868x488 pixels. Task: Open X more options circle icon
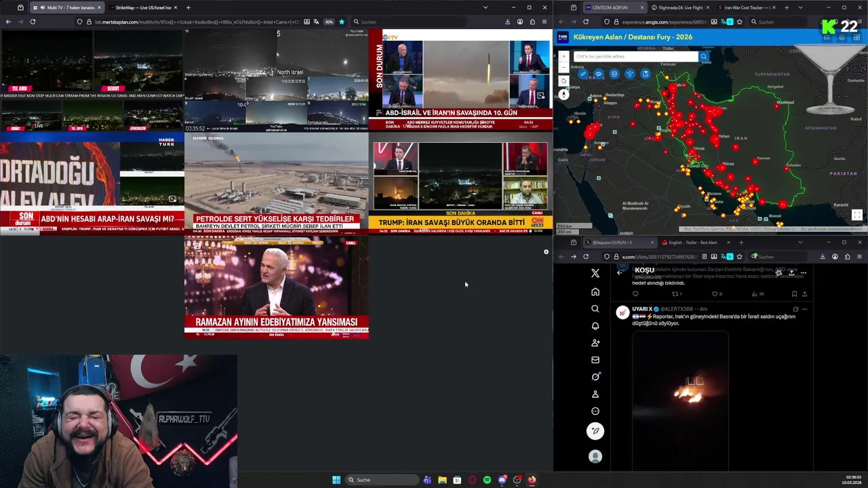pyautogui.click(x=595, y=411)
